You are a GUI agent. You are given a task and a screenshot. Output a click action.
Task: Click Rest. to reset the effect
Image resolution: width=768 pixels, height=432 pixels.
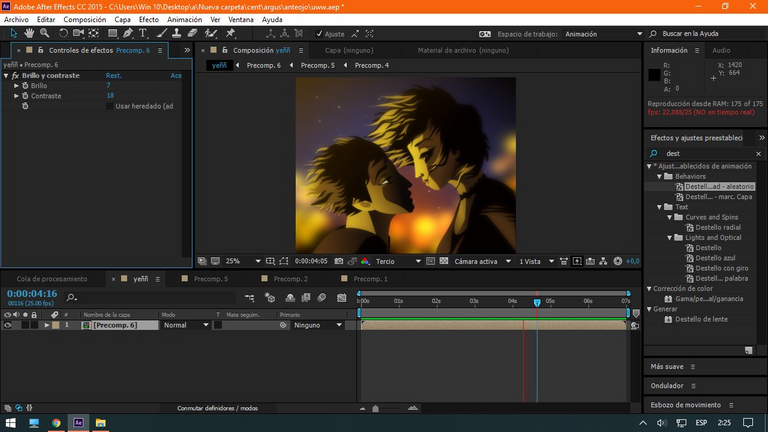(x=114, y=75)
